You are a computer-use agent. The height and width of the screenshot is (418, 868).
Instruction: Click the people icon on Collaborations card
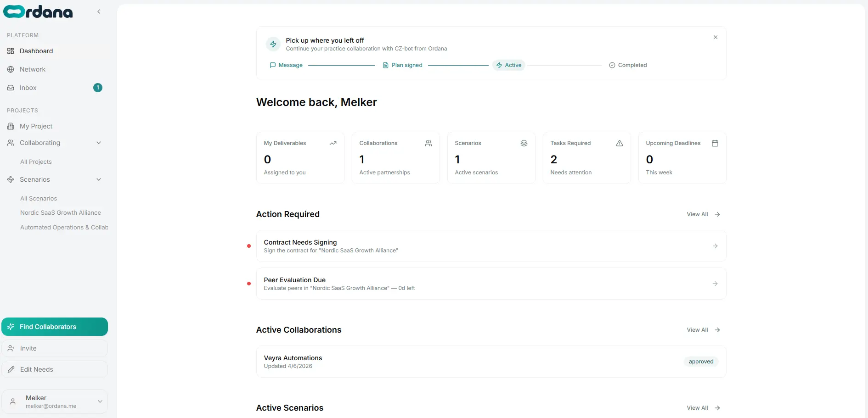click(428, 143)
